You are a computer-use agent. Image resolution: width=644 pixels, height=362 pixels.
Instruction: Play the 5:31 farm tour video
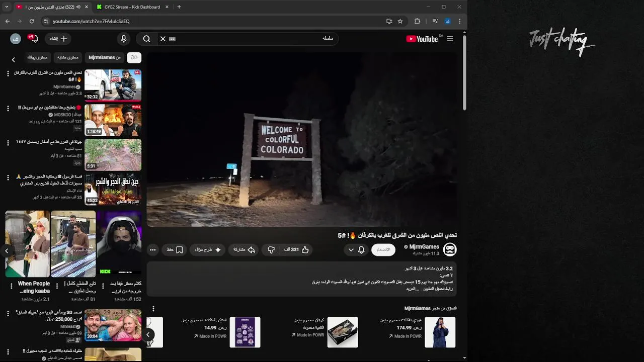[113, 155]
